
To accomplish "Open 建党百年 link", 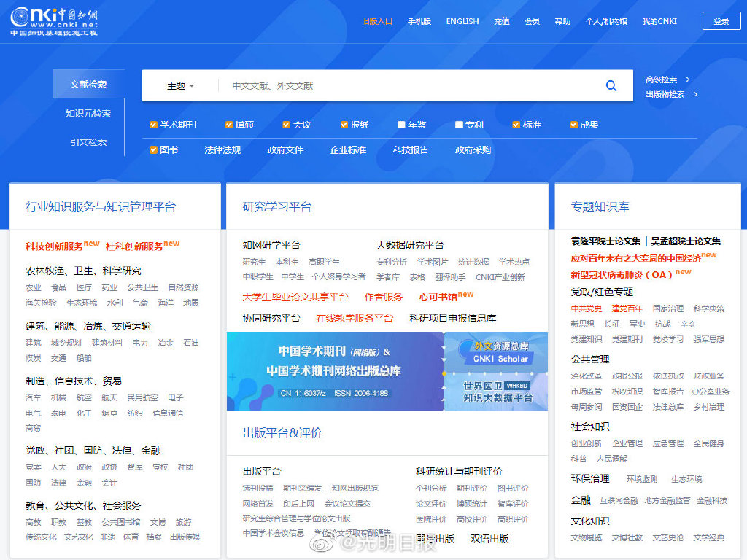I will click(627, 308).
